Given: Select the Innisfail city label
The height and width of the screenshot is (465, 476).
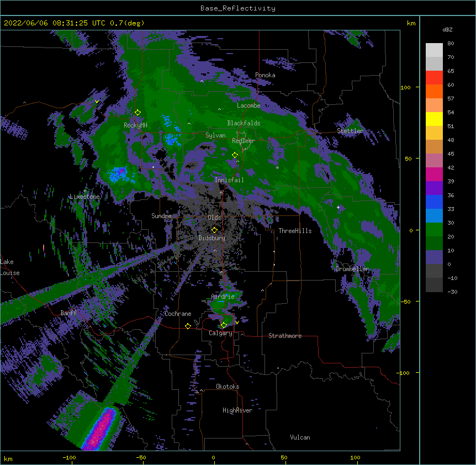Looking at the screenshot, I should point(229,180).
